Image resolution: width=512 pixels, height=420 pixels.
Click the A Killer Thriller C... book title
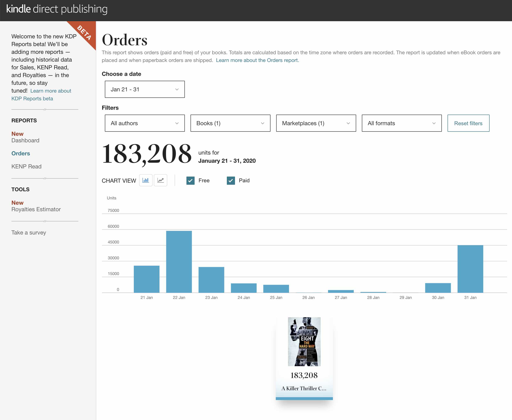click(x=304, y=388)
